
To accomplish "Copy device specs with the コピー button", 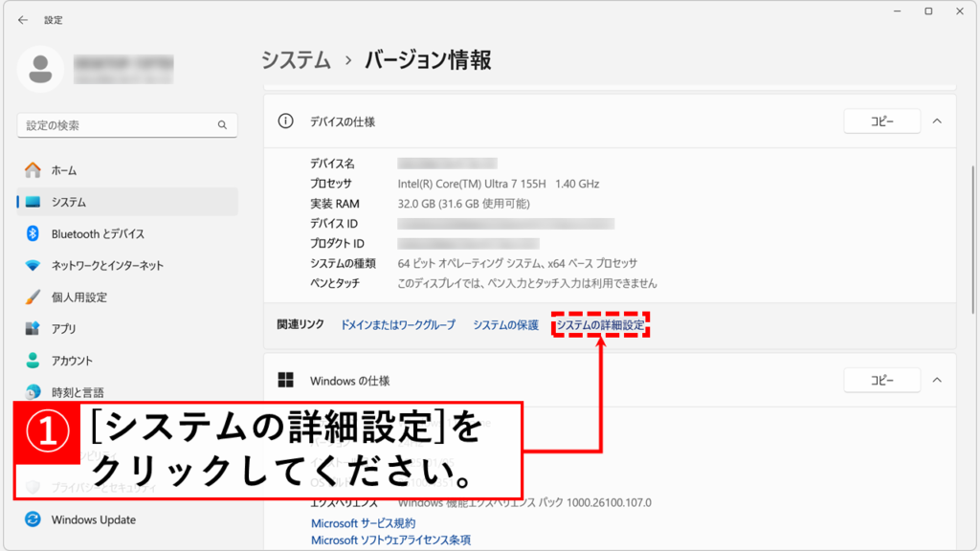I will (881, 121).
